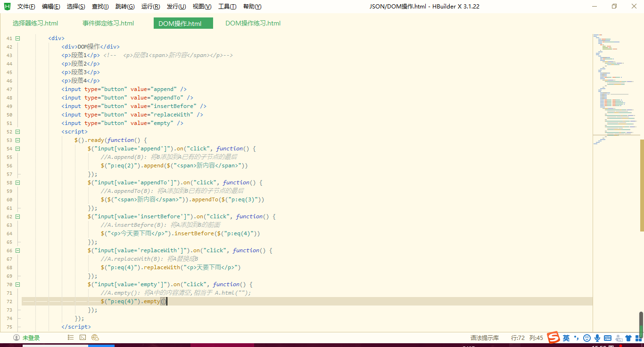The height and width of the screenshot is (347, 644).
Task: Open the Sogou toolbox grid icon
Action: 638,338
